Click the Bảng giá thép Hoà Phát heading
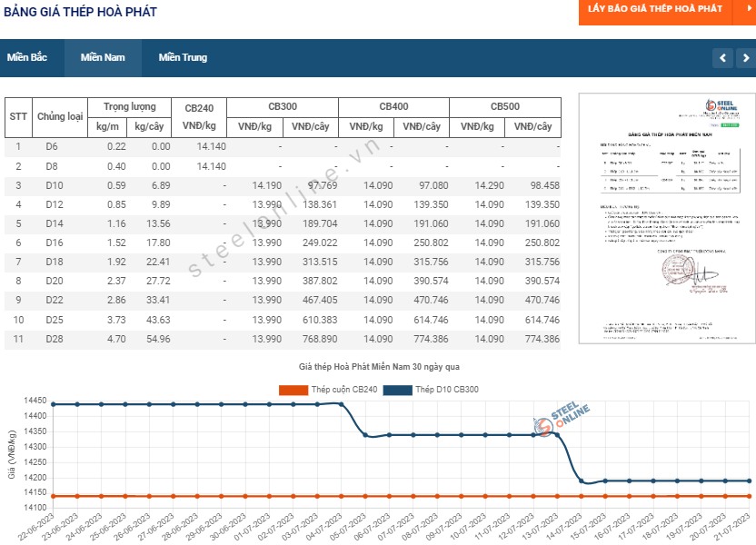The image size is (756, 545). 81,12
